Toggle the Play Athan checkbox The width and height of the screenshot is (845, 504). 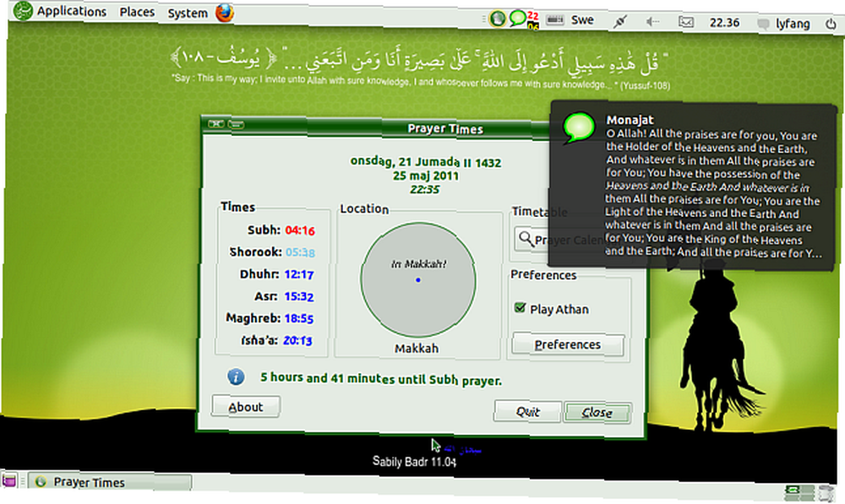pyautogui.click(x=520, y=308)
